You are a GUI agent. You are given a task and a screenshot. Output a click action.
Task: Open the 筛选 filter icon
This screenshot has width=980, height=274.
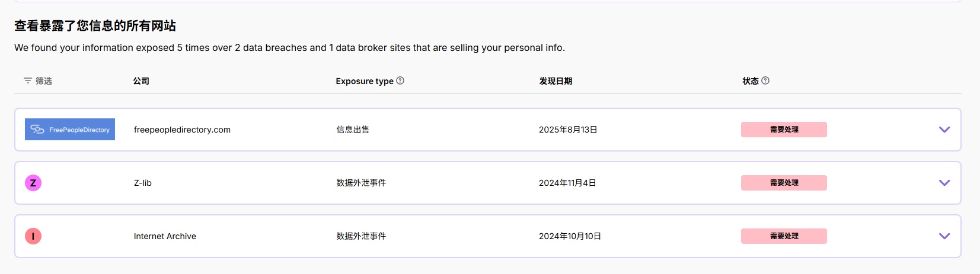click(x=28, y=80)
